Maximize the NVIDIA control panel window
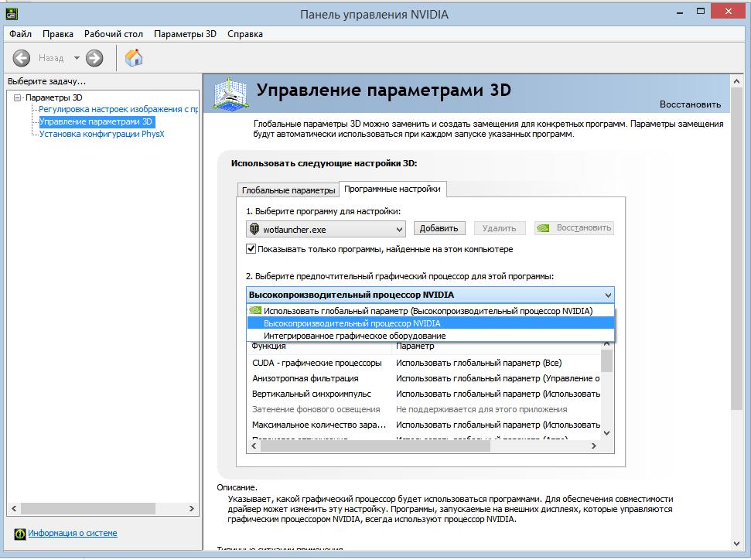 [700, 12]
